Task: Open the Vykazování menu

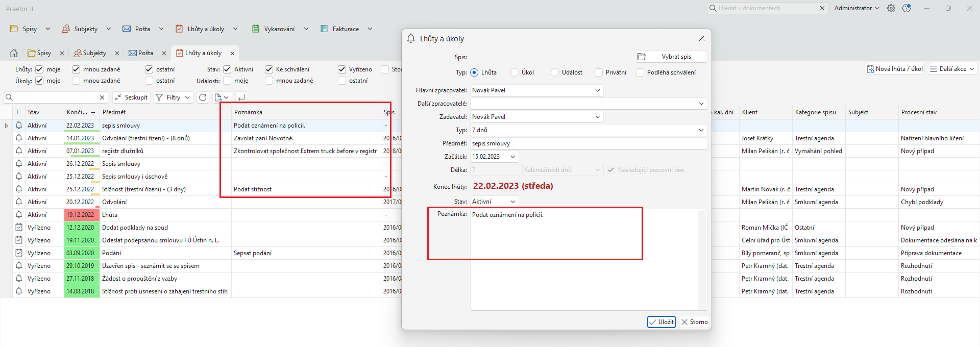Action: click(280, 29)
